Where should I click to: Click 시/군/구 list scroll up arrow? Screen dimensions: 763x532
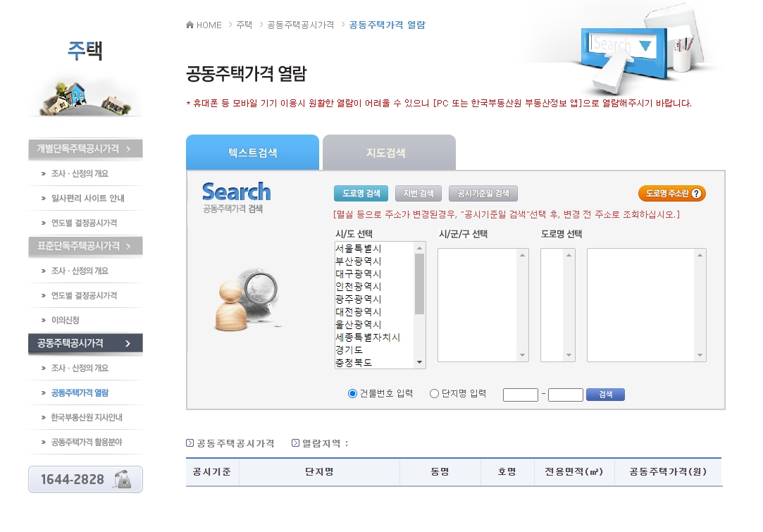click(x=523, y=255)
